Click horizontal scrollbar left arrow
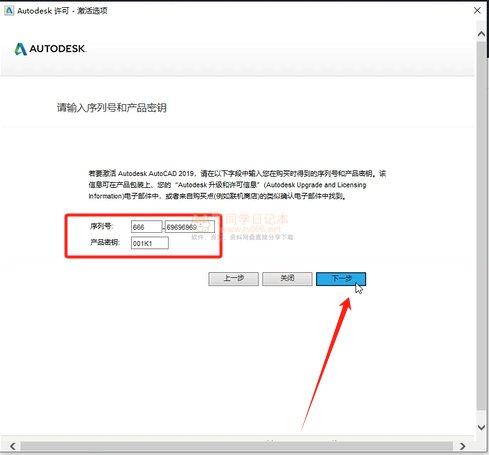Viewport: 489px width, 455px height. click(13, 446)
